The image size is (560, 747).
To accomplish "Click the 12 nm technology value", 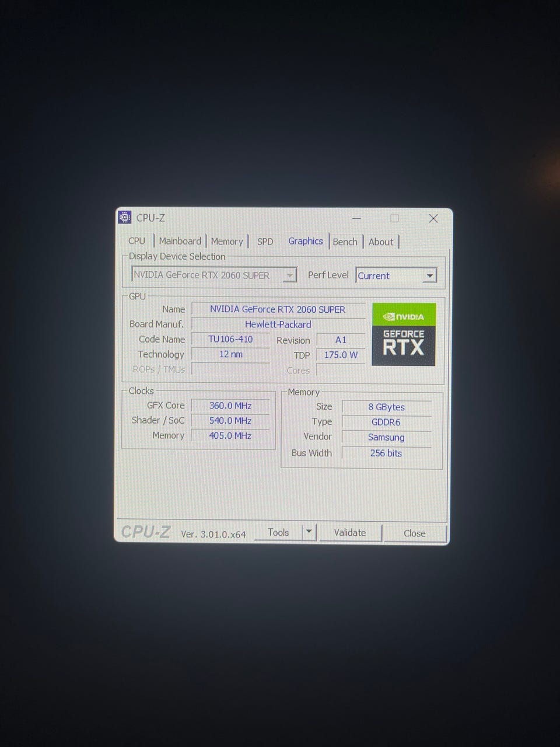I will 230,354.
